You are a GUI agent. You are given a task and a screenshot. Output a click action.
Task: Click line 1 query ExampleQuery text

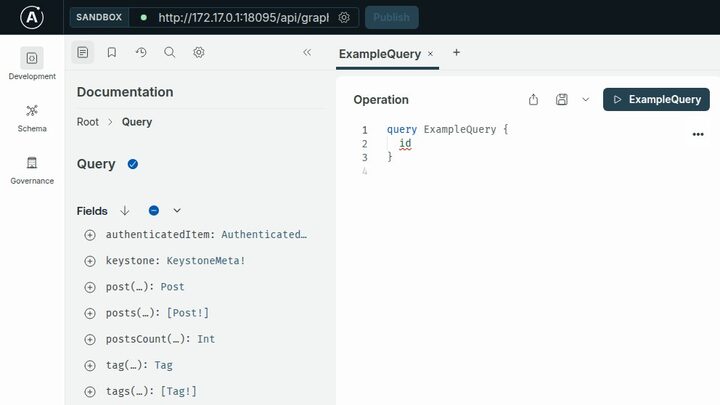pyautogui.click(x=447, y=129)
